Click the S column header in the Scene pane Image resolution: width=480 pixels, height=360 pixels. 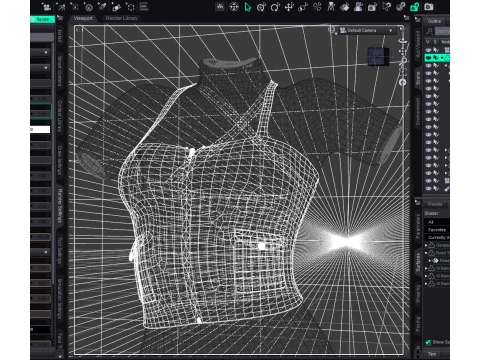point(435,42)
